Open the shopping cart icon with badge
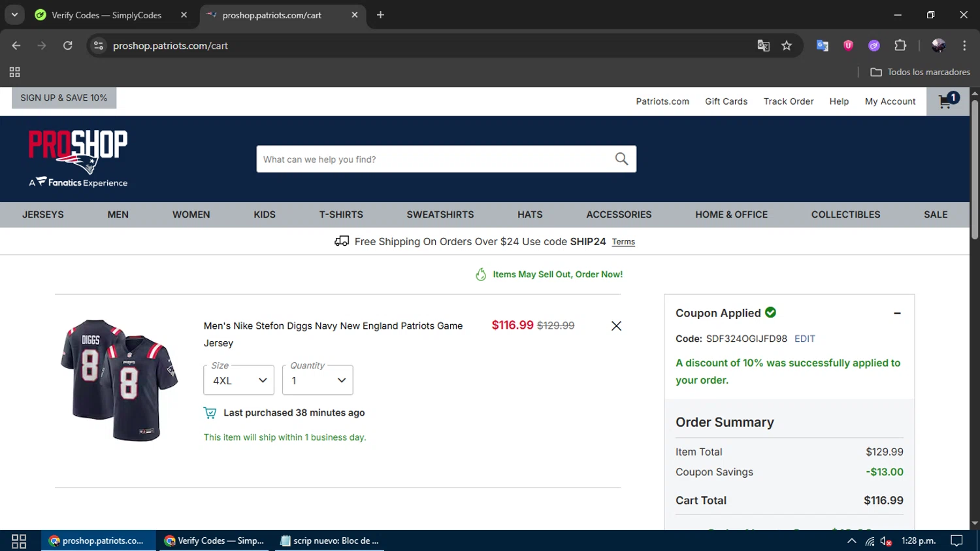Screen dimensions: 980x551 click(948, 101)
